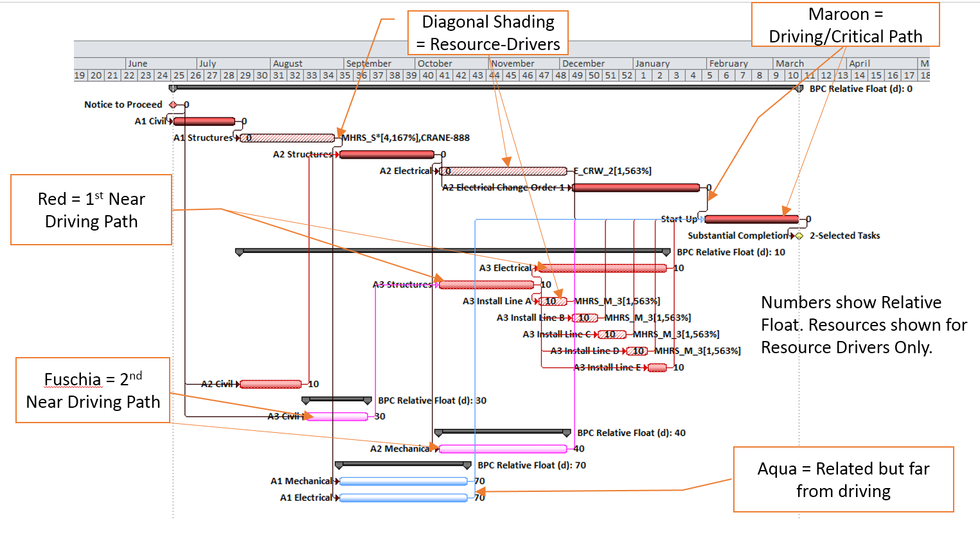
Task: Select the A3 Install Line B bar
Action: click(x=585, y=318)
